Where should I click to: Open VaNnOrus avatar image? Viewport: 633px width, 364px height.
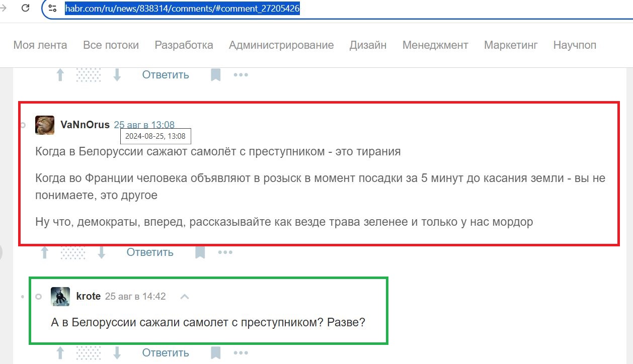pos(45,125)
